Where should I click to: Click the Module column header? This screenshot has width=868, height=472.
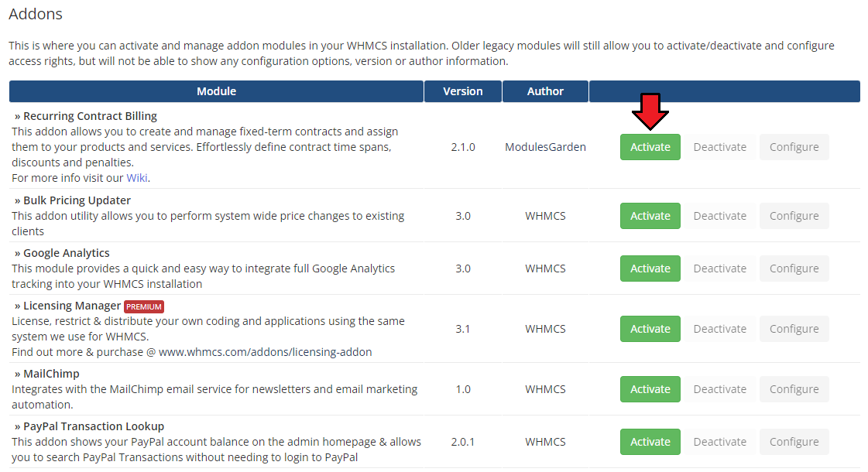(217, 91)
